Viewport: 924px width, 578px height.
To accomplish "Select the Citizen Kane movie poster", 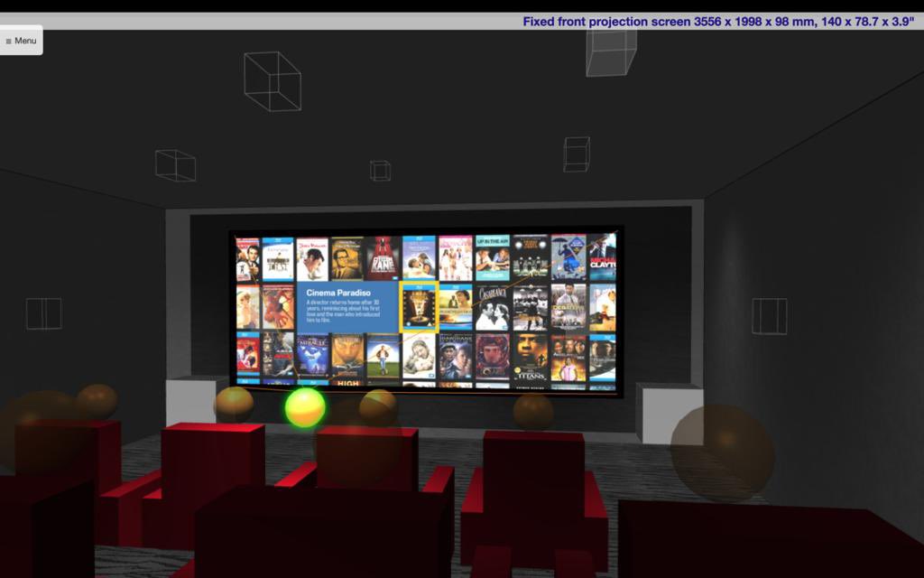I will [383, 258].
